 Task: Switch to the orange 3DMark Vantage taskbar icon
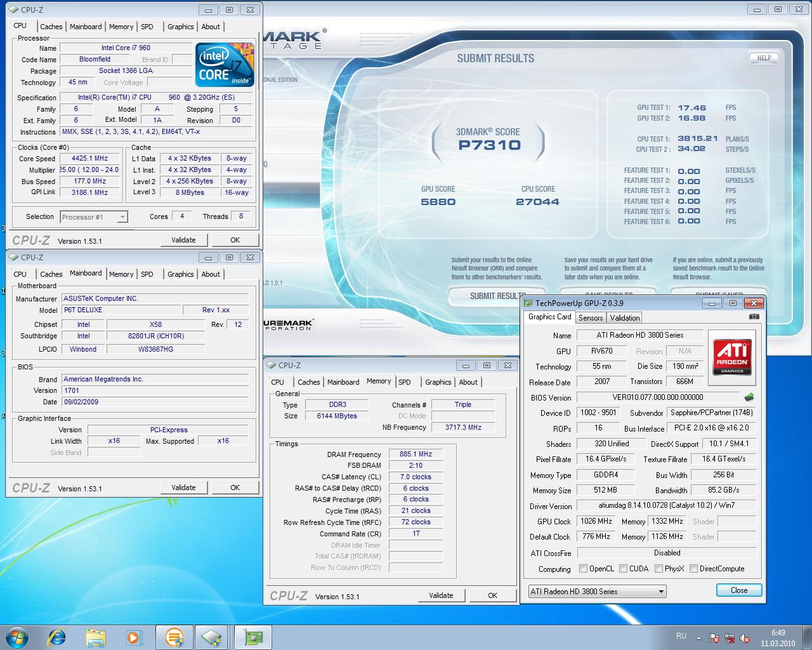click(174, 637)
